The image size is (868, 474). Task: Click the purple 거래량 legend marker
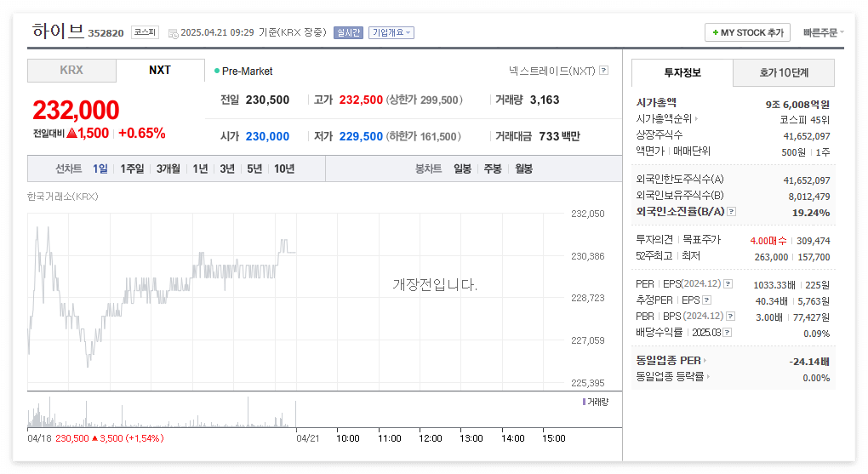584,402
